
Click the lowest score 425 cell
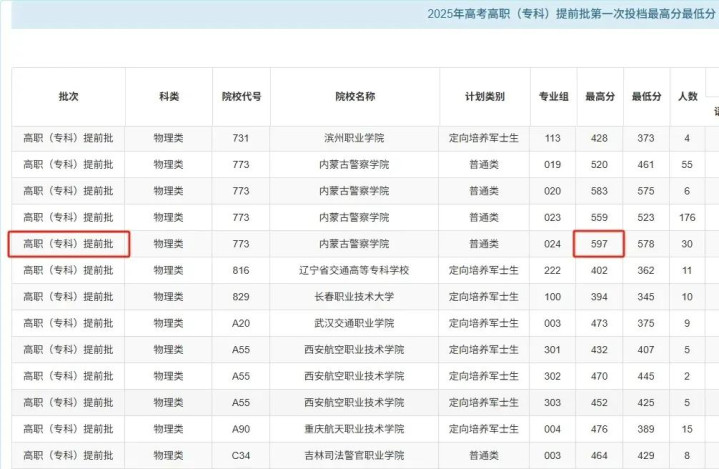646,403
